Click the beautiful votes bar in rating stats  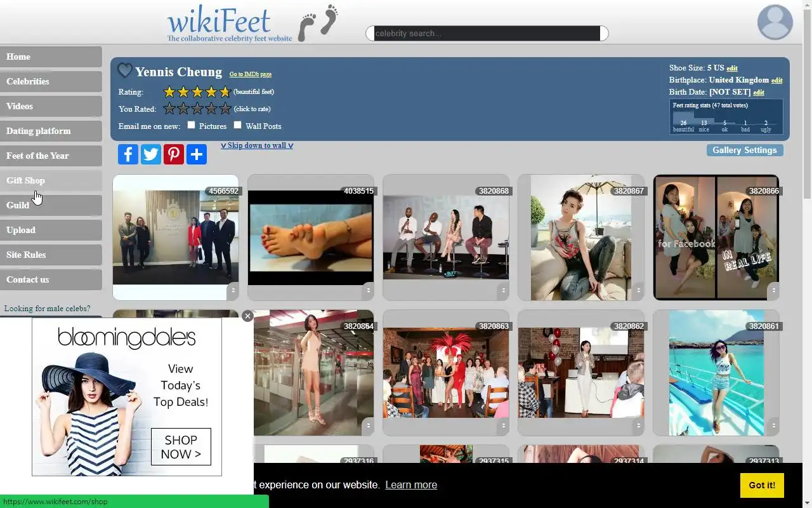pos(683,119)
